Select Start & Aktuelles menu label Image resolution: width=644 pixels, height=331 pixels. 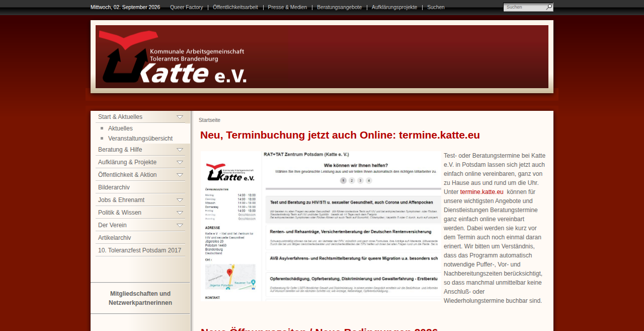click(120, 117)
